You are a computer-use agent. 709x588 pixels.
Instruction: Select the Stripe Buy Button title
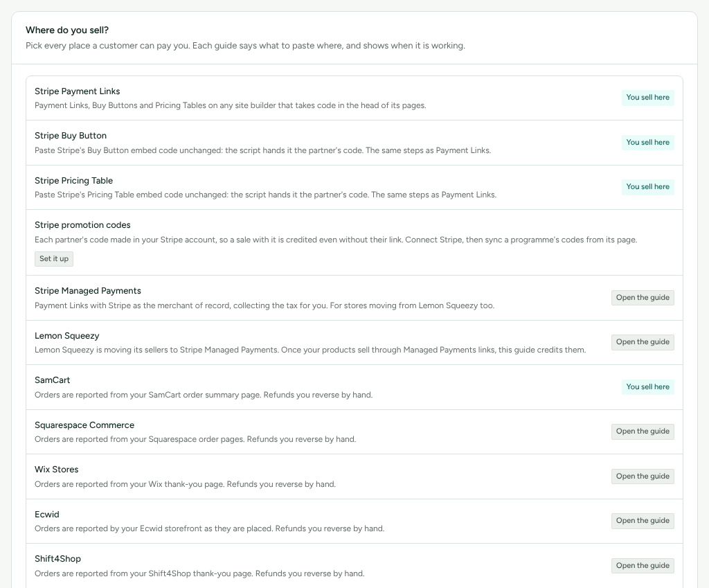[71, 136]
